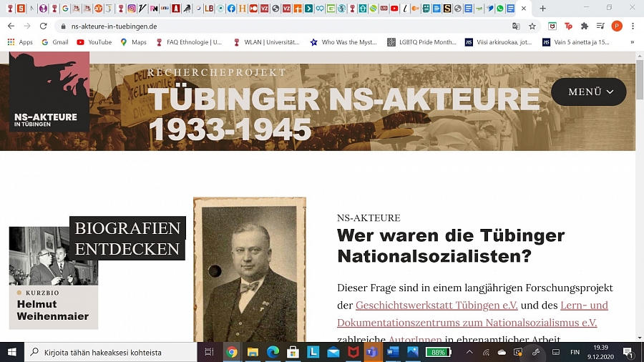
Task: Click the taskbar search box Kirjoita tähän
Action: 111,352
